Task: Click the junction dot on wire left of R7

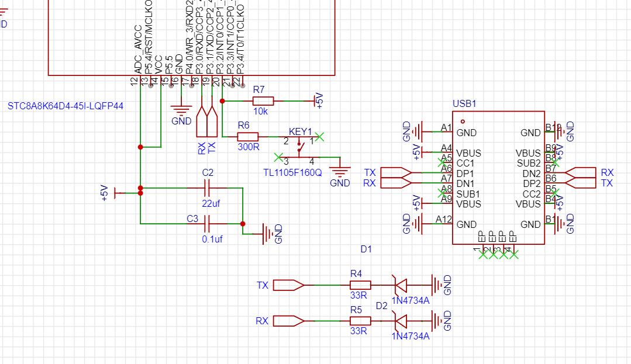Action: (x=222, y=101)
